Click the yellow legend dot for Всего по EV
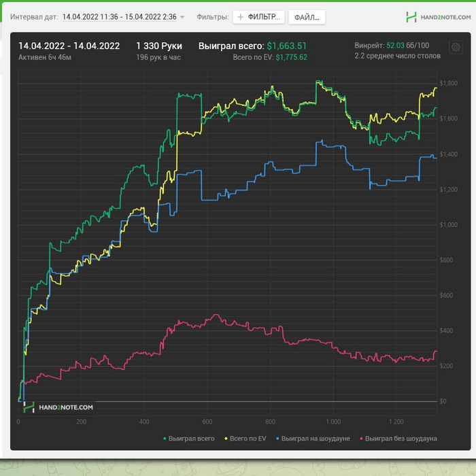The image size is (476, 476). coord(226,439)
